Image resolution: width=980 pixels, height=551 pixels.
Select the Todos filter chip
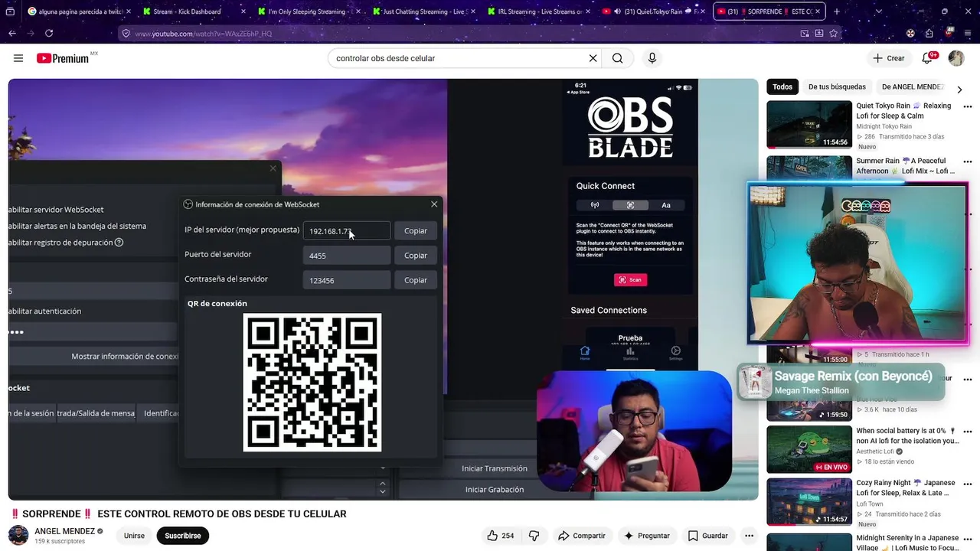coord(782,86)
